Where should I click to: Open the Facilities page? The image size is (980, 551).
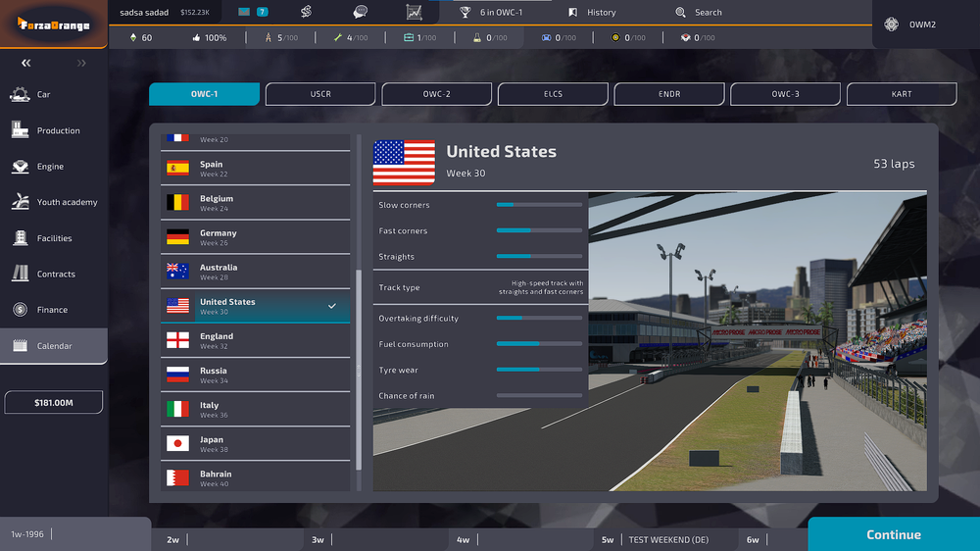54,237
